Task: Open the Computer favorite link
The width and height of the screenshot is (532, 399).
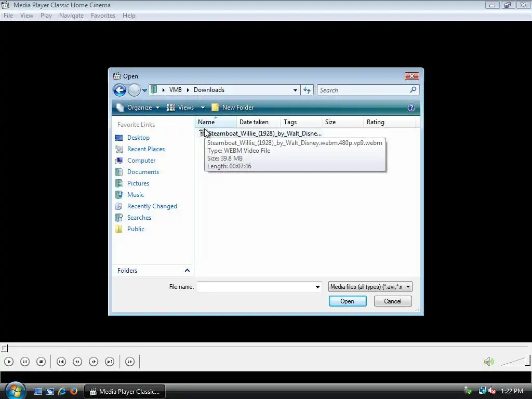Action: [141, 161]
